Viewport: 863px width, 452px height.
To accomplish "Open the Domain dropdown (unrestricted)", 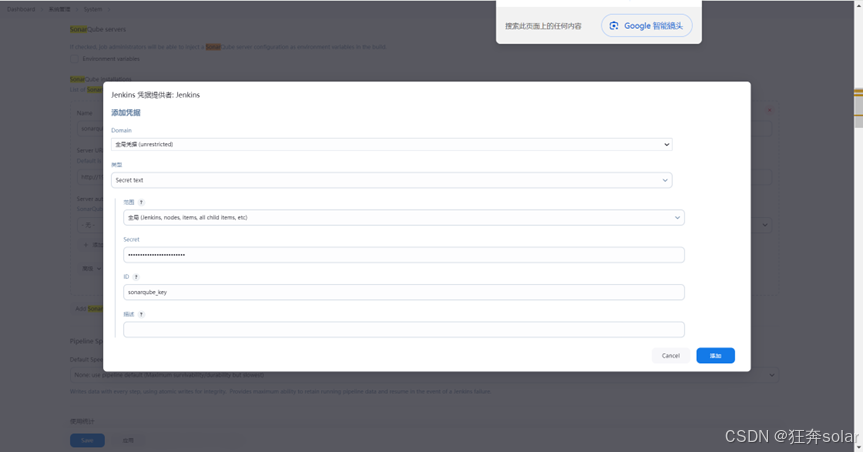I will click(x=391, y=144).
